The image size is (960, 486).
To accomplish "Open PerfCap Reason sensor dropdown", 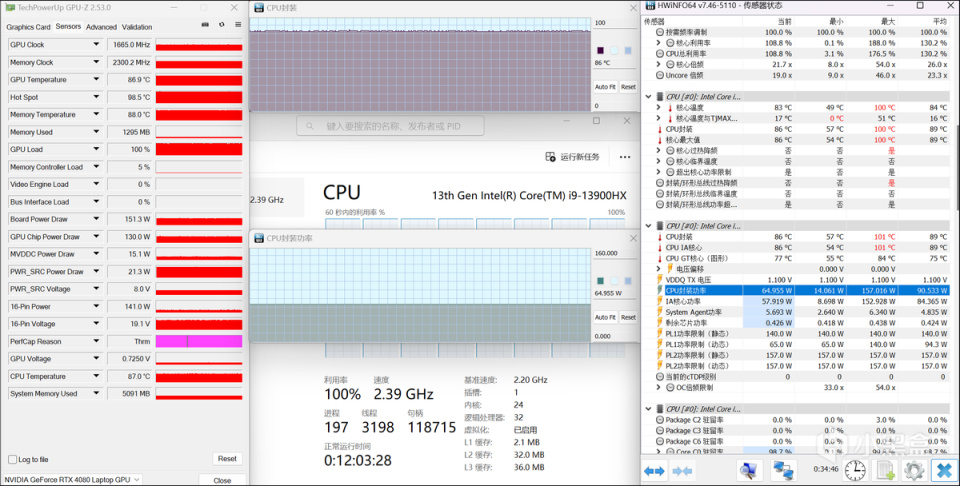I will point(96,341).
